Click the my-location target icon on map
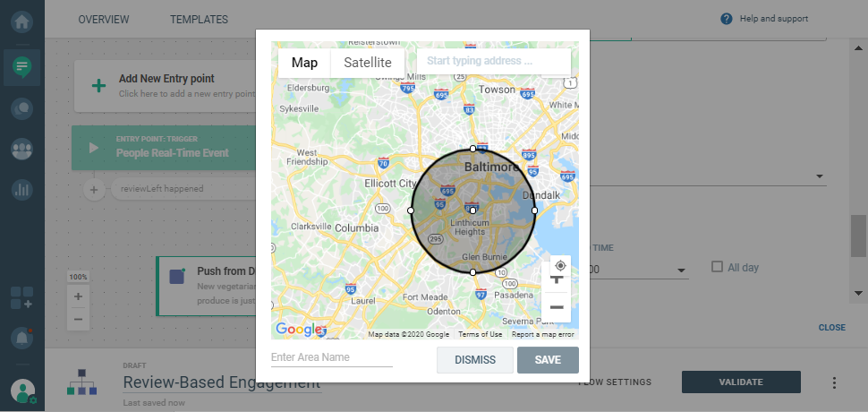The width and height of the screenshot is (868, 412). [560, 265]
